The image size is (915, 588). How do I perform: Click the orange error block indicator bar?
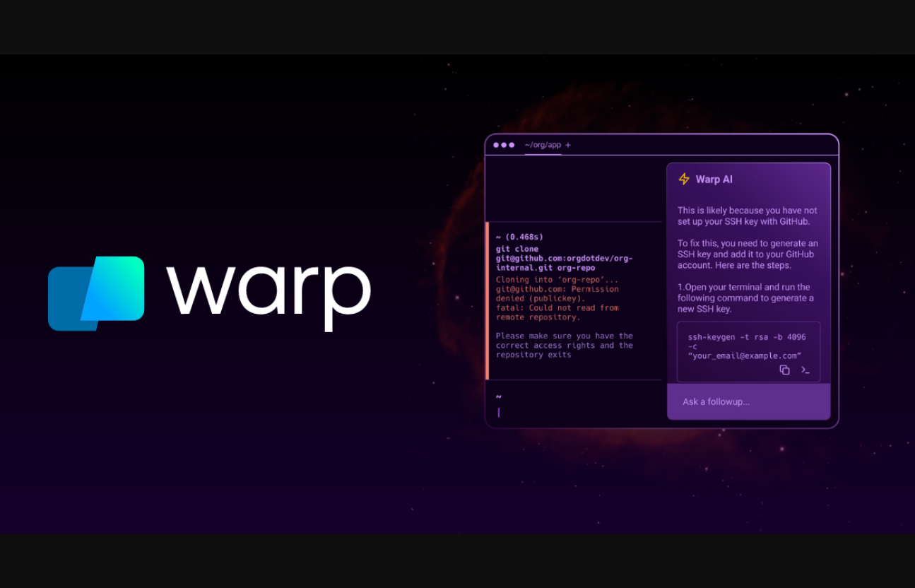click(x=487, y=300)
